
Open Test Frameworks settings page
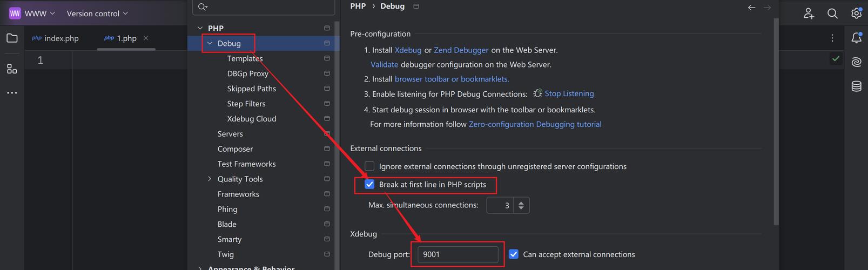pos(246,164)
